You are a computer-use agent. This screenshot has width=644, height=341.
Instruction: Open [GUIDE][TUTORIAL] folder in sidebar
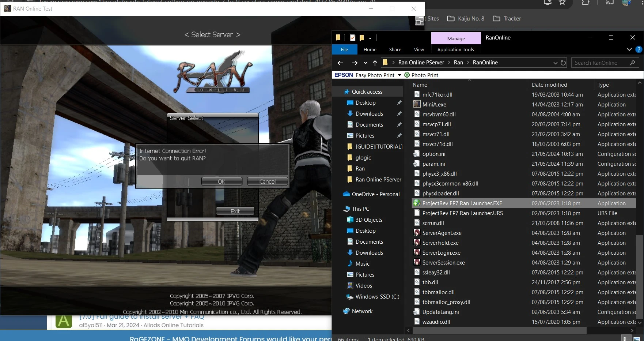[379, 147]
